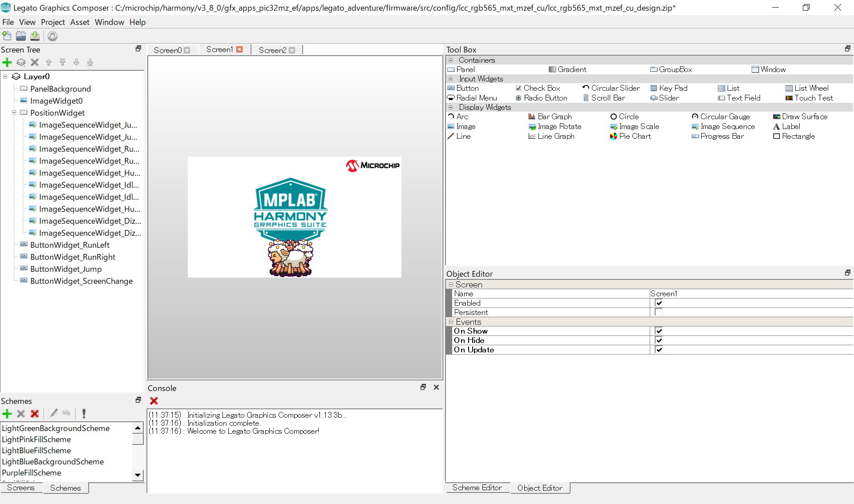Move item to top in Screen Tree
The width and height of the screenshot is (854, 504).
point(62,62)
